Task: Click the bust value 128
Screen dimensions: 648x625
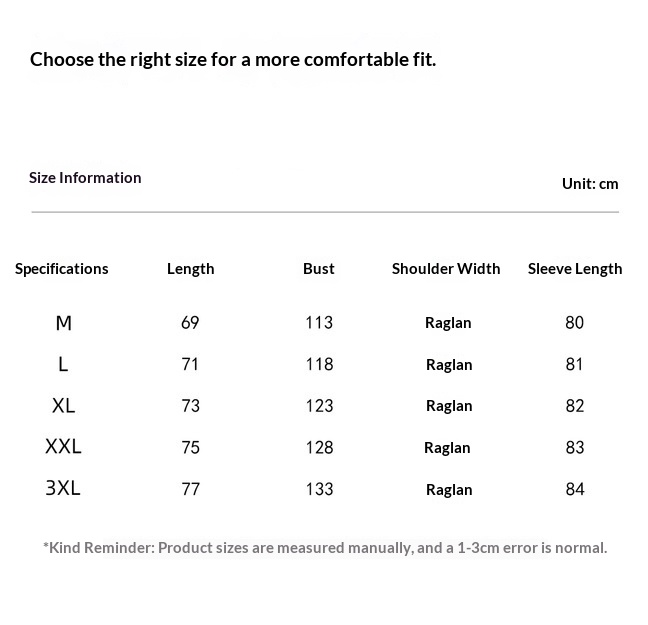Action: click(319, 447)
